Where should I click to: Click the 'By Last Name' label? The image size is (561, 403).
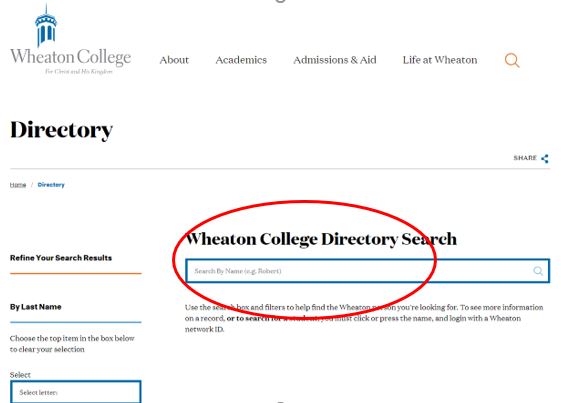(x=35, y=307)
